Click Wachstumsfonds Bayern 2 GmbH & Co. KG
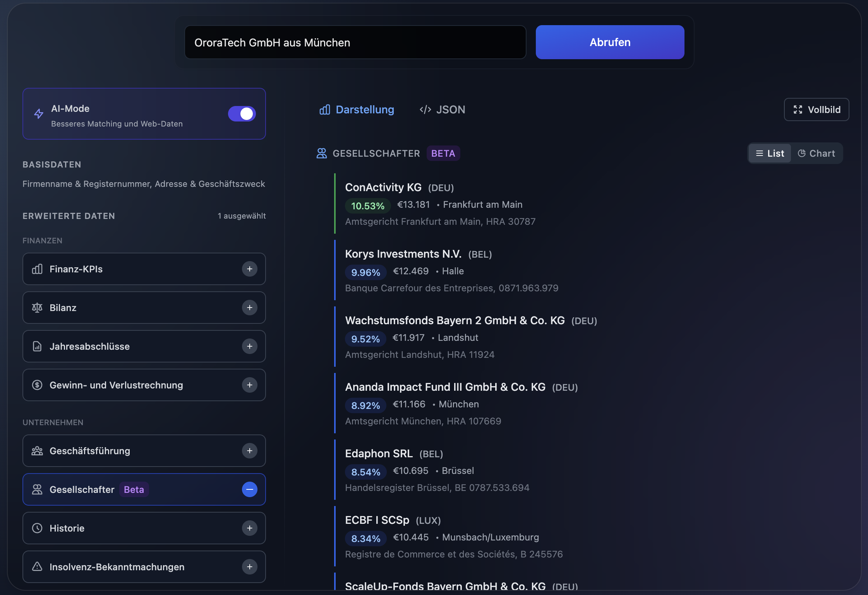The width and height of the screenshot is (868, 595). point(455,320)
